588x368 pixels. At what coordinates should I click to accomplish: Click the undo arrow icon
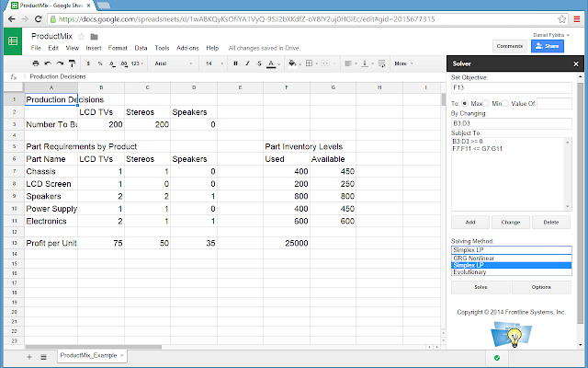(x=48, y=63)
